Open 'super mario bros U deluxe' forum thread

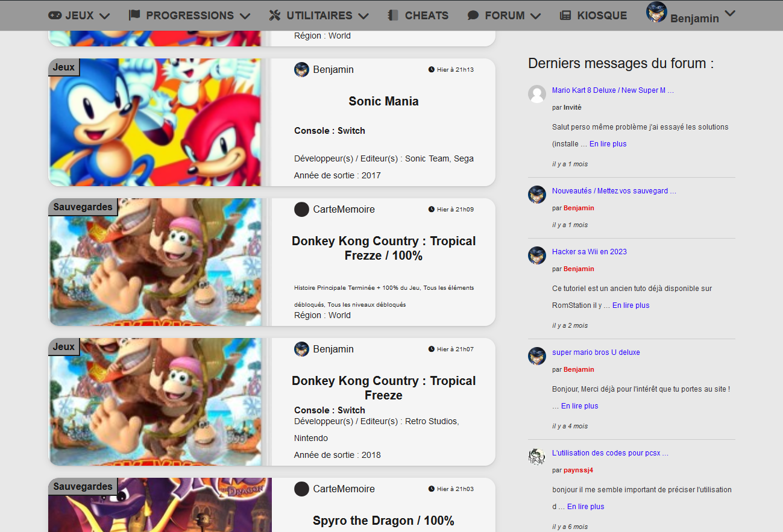tap(596, 352)
